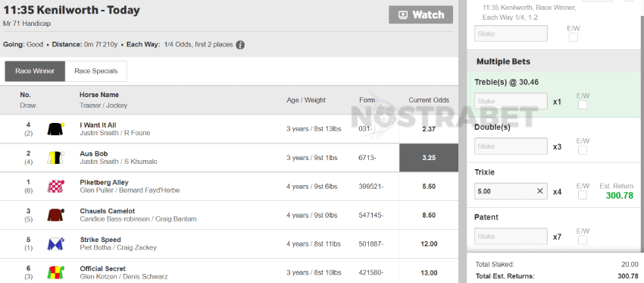Viewport: 644px width, 283px height.
Task: Click the each way info icon
Action: (240, 45)
